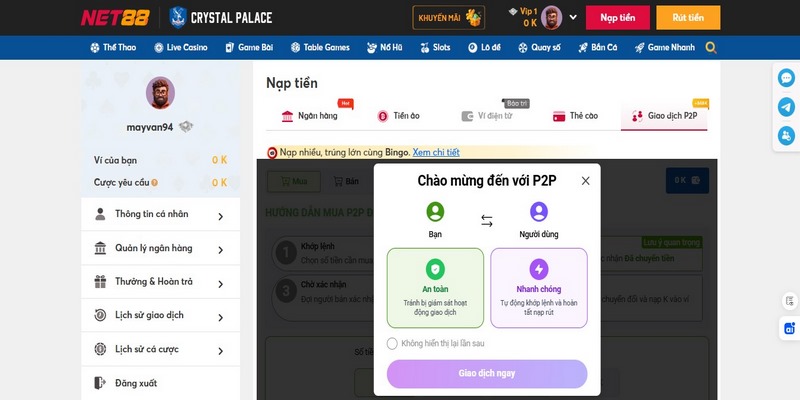Viewport: 800px width, 400px height.
Task: Open the Xem chi tiết link
Action: tap(436, 152)
